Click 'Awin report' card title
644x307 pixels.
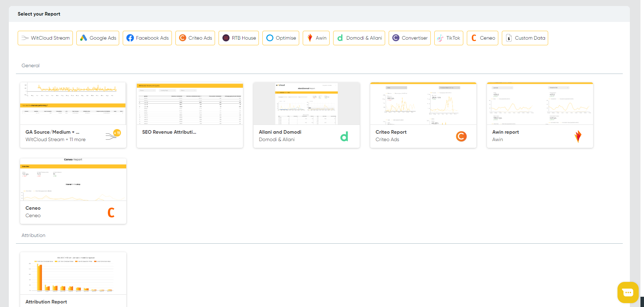tap(505, 132)
